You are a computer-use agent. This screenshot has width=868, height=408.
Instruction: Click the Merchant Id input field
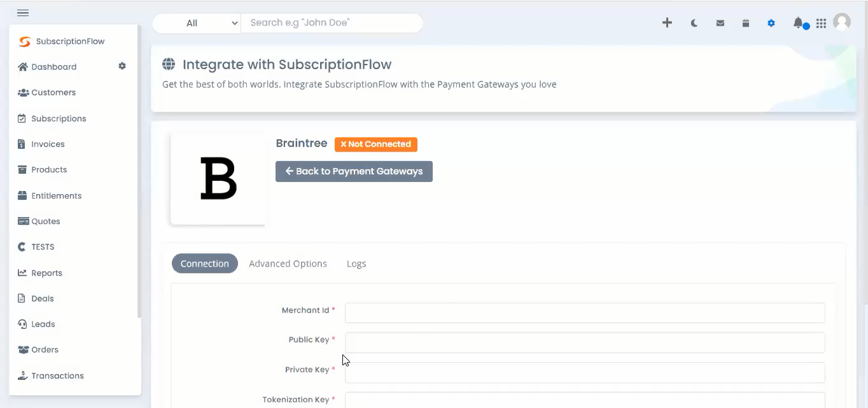[585, 313]
